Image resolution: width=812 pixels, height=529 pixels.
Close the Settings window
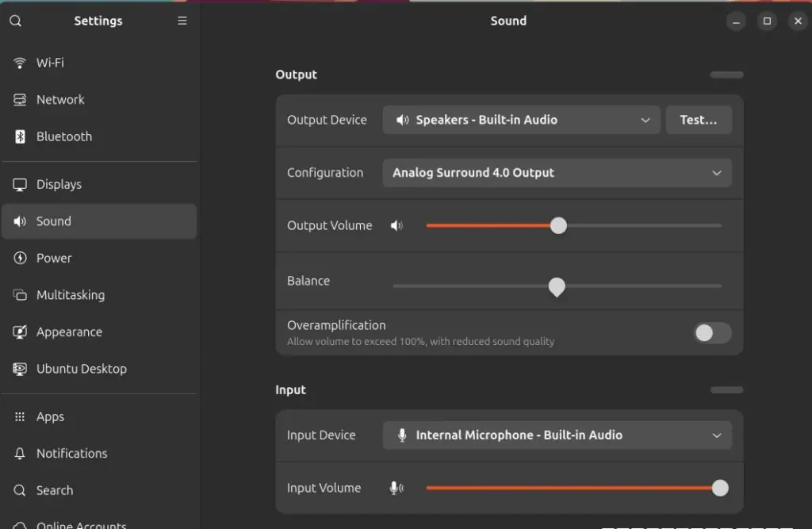798,21
